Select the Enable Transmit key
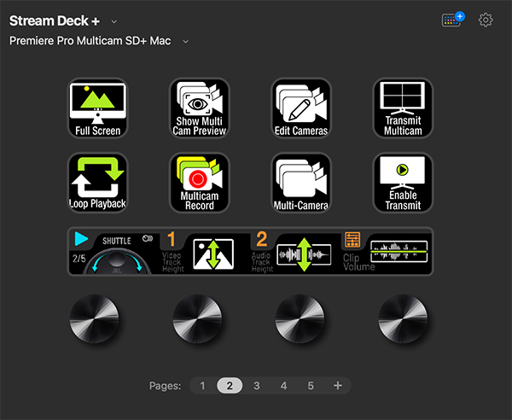Image resolution: width=512 pixels, height=420 pixels. [x=403, y=183]
